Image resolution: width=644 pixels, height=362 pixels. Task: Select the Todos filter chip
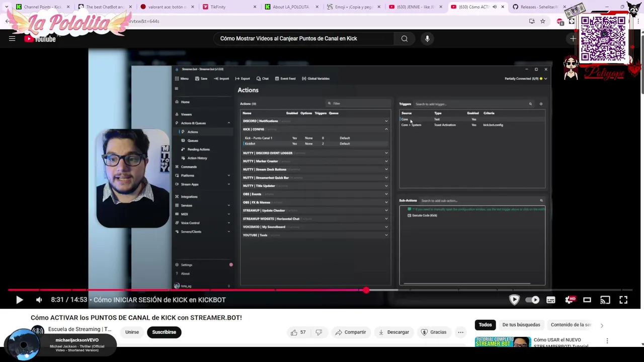point(485,325)
